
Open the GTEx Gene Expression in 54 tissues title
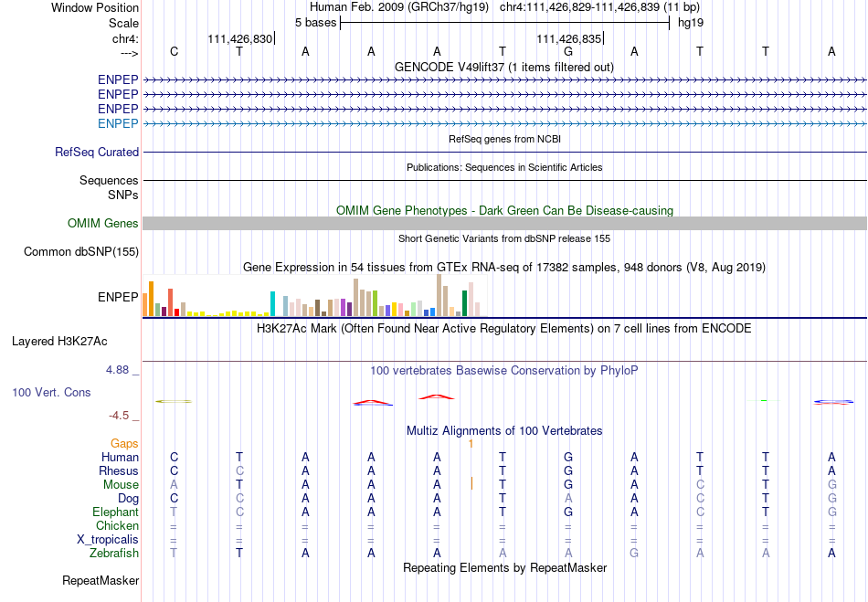pos(503,268)
